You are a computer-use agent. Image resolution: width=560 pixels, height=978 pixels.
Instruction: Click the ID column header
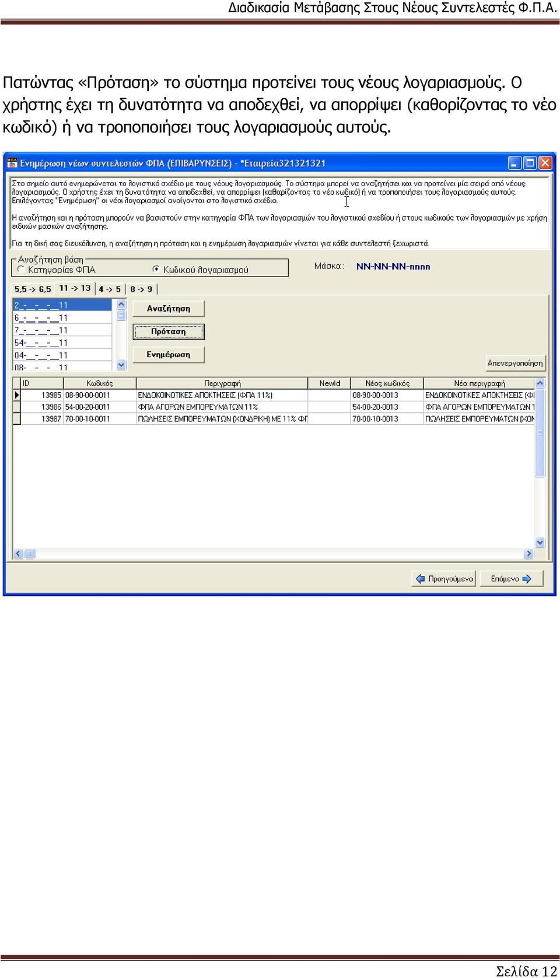(x=42, y=383)
